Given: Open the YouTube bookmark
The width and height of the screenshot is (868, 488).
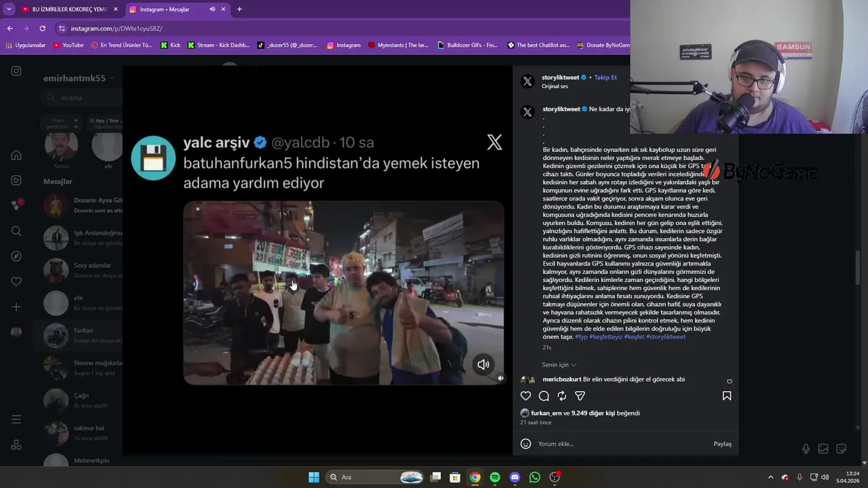Looking at the screenshot, I should pos(68,45).
